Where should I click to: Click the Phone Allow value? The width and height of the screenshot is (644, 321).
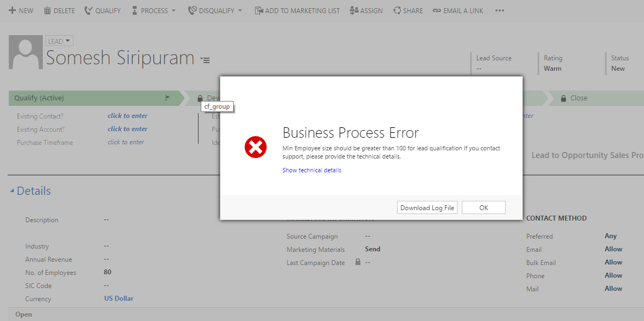click(613, 275)
